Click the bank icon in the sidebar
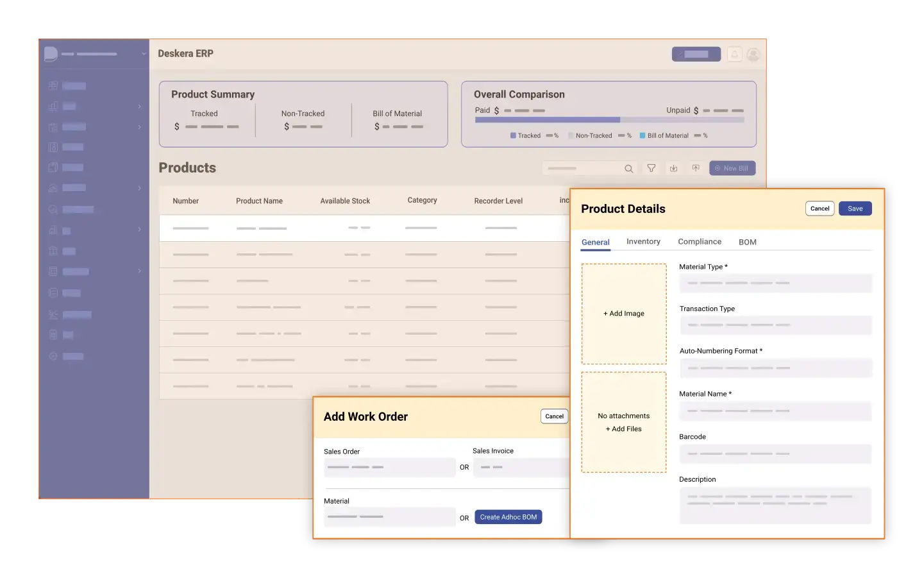 click(x=53, y=251)
